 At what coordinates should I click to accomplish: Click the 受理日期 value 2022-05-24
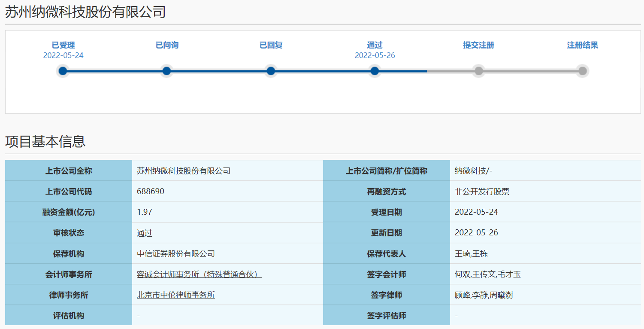pyautogui.click(x=476, y=212)
